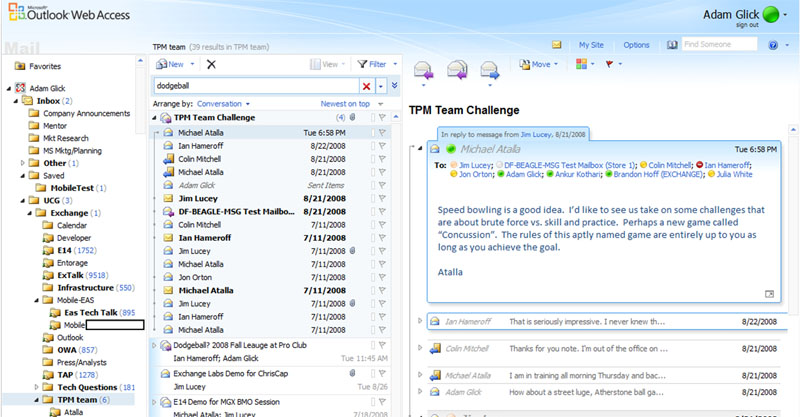Screen dimensions: 800x417
Task: Click the Reply All icon
Action: coord(456,70)
